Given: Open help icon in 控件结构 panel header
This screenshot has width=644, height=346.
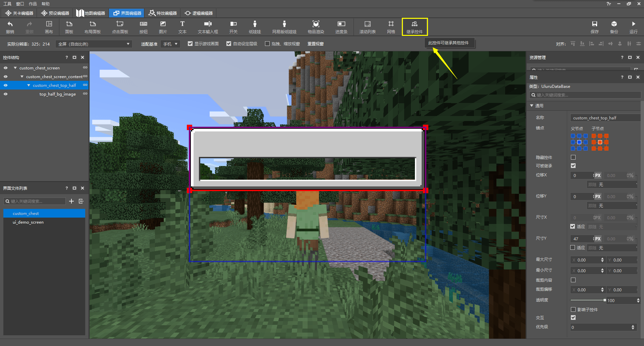Looking at the screenshot, I should click(66, 57).
